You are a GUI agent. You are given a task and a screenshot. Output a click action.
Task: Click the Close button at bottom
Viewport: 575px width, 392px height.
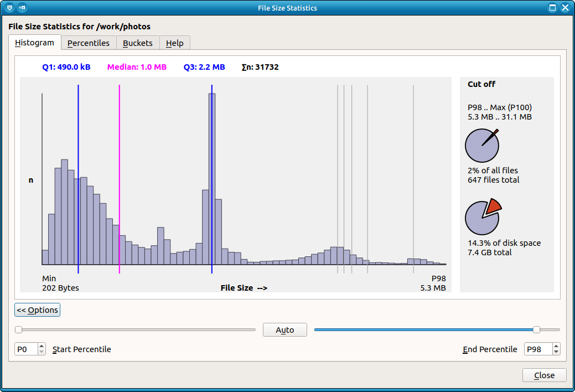tap(544, 375)
